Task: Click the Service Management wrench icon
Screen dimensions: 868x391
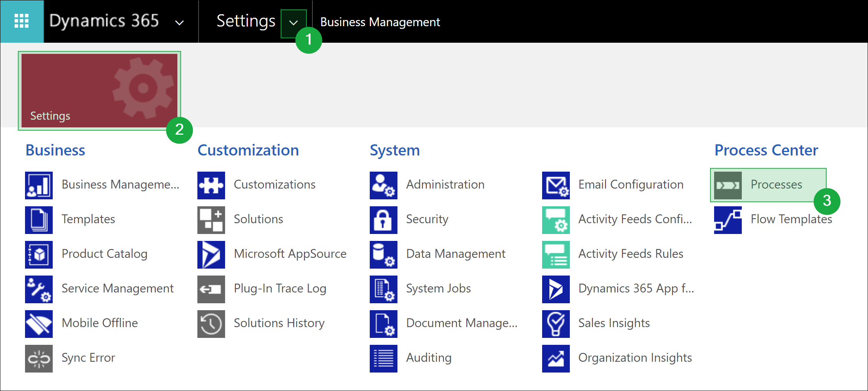Action: (x=39, y=289)
